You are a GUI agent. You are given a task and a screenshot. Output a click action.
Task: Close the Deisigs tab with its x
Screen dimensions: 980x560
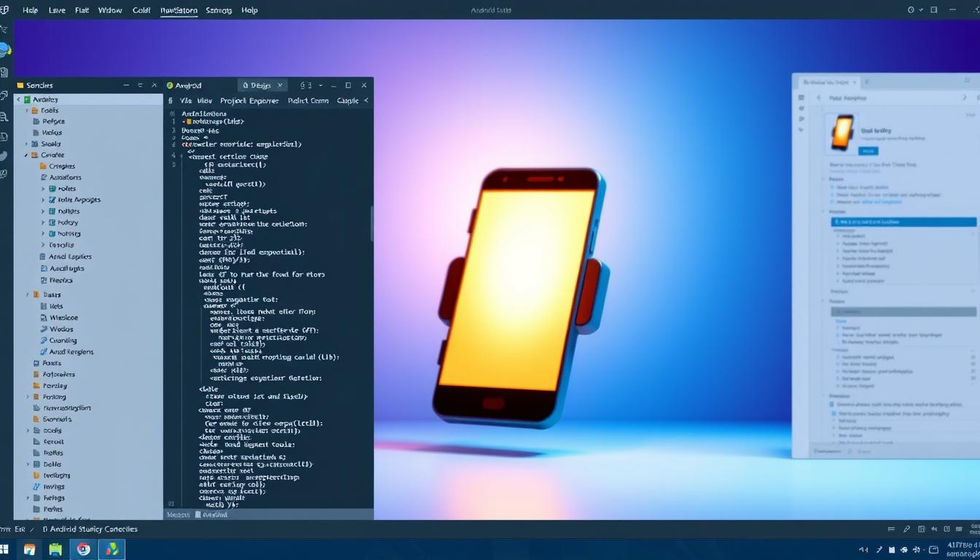tap(280, 85)
